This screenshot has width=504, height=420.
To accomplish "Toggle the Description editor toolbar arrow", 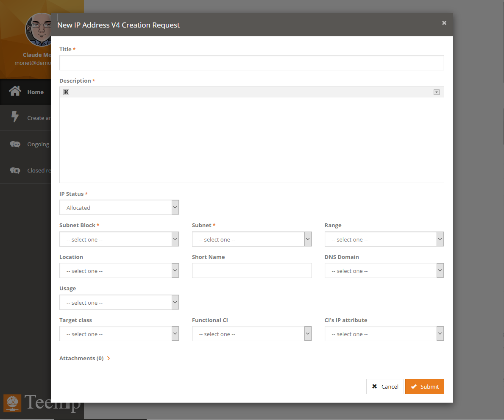I will coord(436,92).
